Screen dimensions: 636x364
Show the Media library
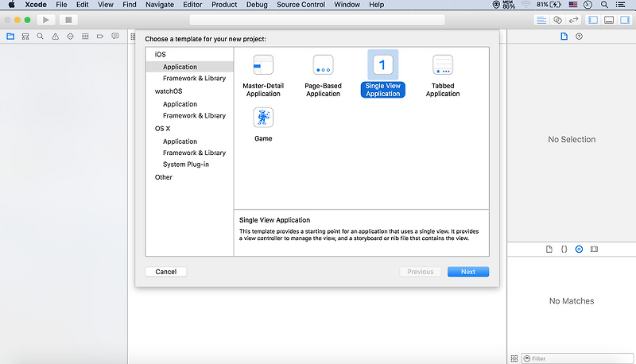(x=594, y=250)
